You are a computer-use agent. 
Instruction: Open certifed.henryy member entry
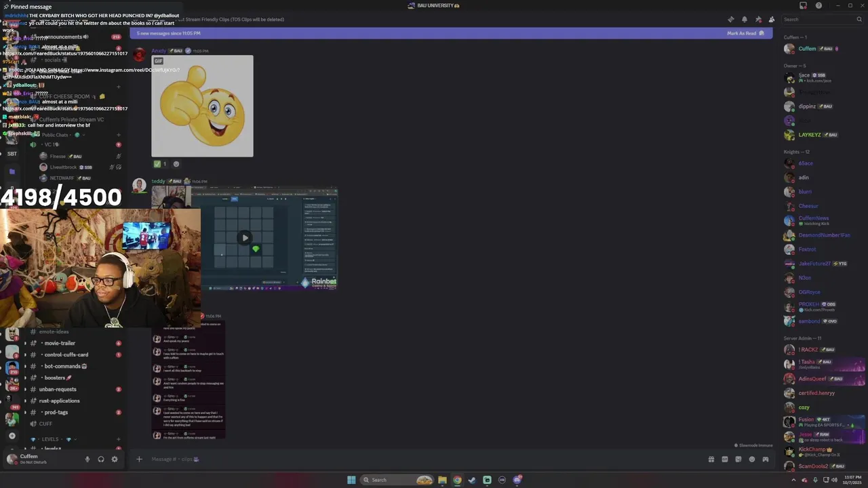click(823, 393)
